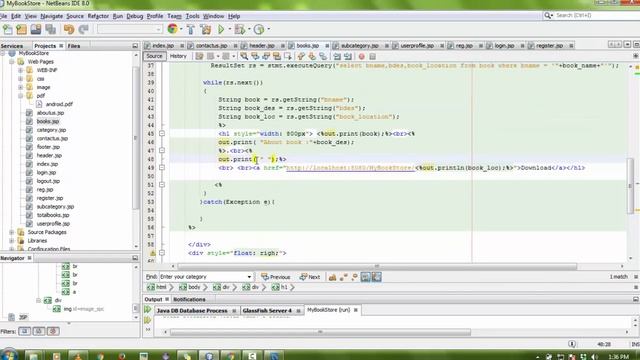Click the Projects panel vertical scrollbar
The width and height of the screenshot is (640, 360).
tap(136, 139)
